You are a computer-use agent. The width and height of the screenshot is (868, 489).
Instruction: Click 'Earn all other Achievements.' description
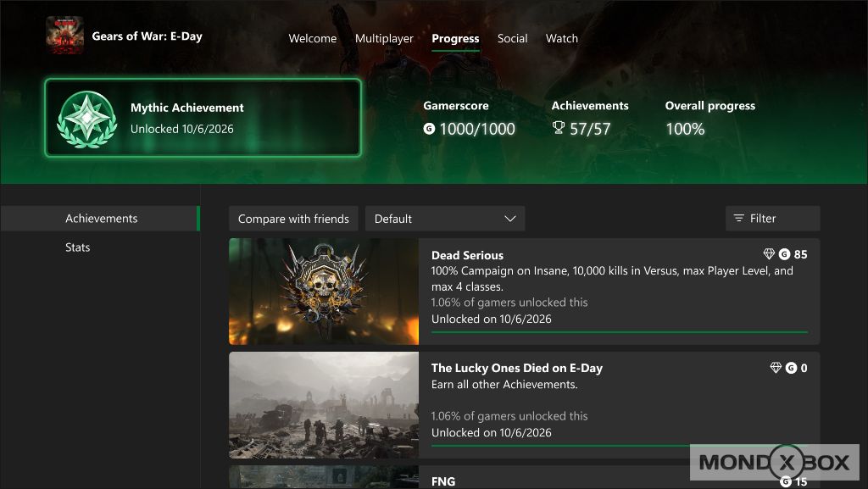pos(504,385)
